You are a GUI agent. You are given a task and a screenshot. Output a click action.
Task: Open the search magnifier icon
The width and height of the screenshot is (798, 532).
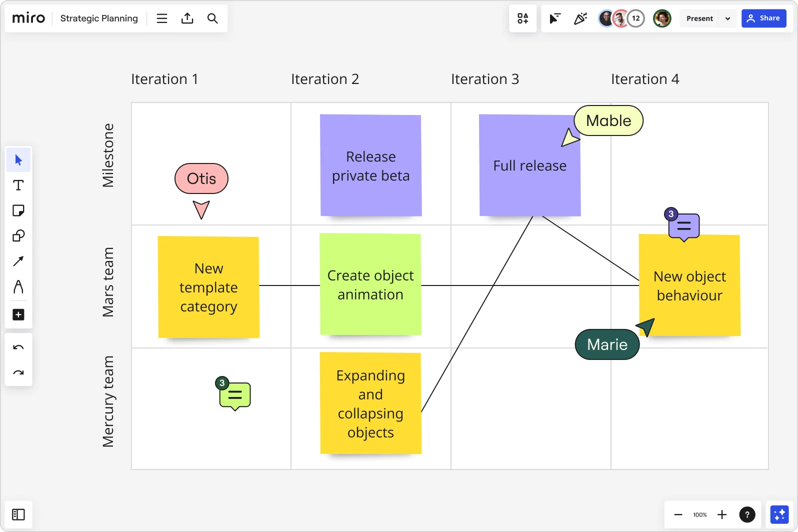click(212, 18)
